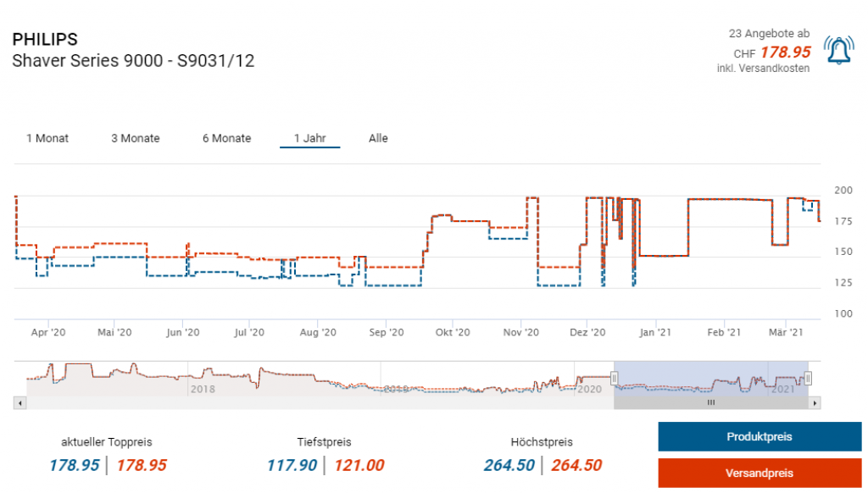Click the navigator scroll left arrow

coord(20,403)
